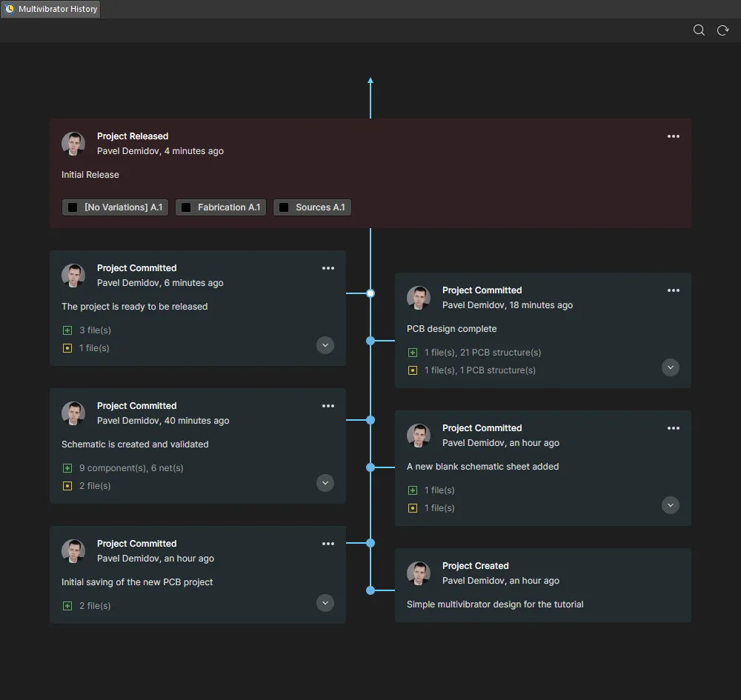The height and width of the screenshot is (700, 741).
Task: Click timeline node for 'Initial saving' commit
Action: point(370,543)
